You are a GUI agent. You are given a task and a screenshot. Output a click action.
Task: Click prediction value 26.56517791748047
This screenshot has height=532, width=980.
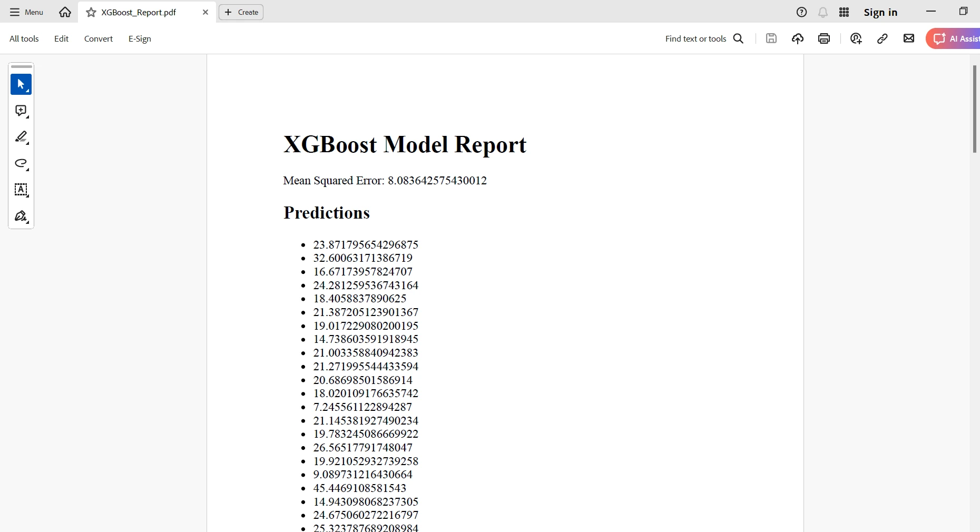362,448
